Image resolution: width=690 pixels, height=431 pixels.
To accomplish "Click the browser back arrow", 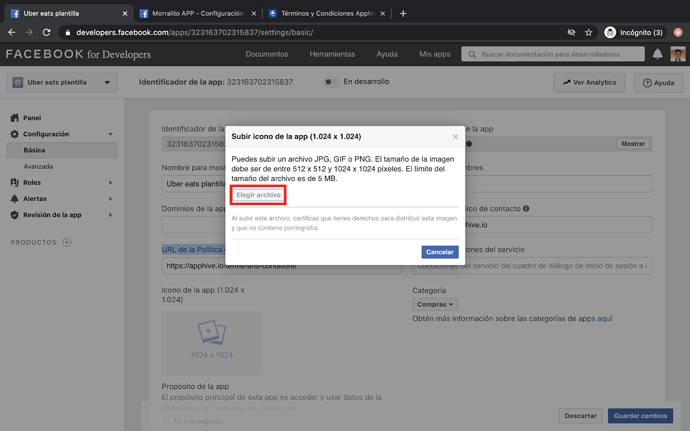I will coord(11,32).
